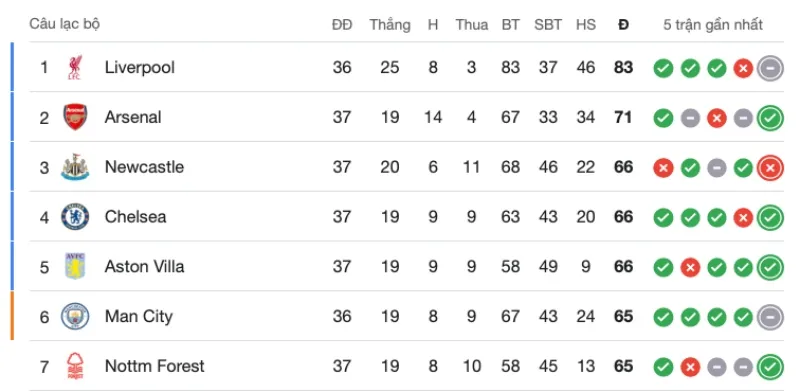Click the Nottm Forest crest icon

(75, 366)
